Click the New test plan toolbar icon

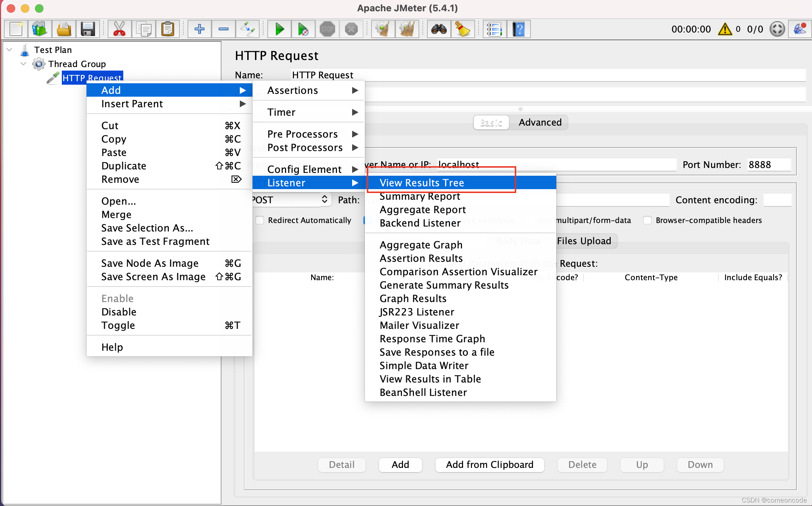click(16, 29)
